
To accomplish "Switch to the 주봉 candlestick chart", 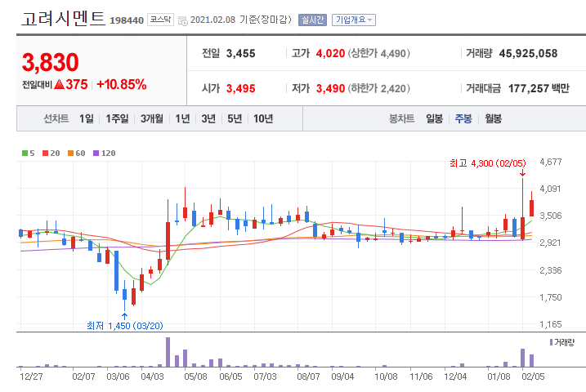I will pos(463,118).
